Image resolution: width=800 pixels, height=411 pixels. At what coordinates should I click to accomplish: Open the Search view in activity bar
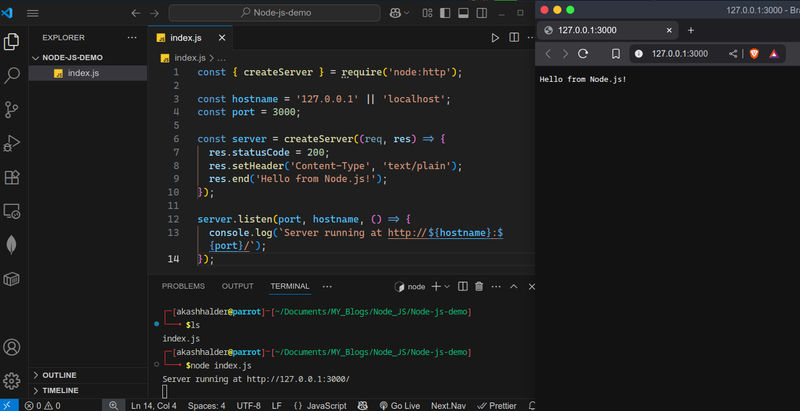(x=13, y=75)
